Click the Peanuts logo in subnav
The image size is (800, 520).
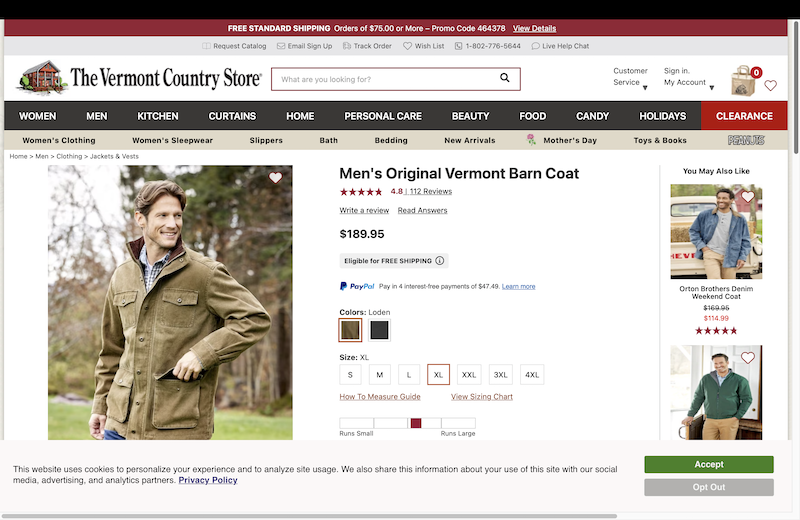click(x=745, y=141)
